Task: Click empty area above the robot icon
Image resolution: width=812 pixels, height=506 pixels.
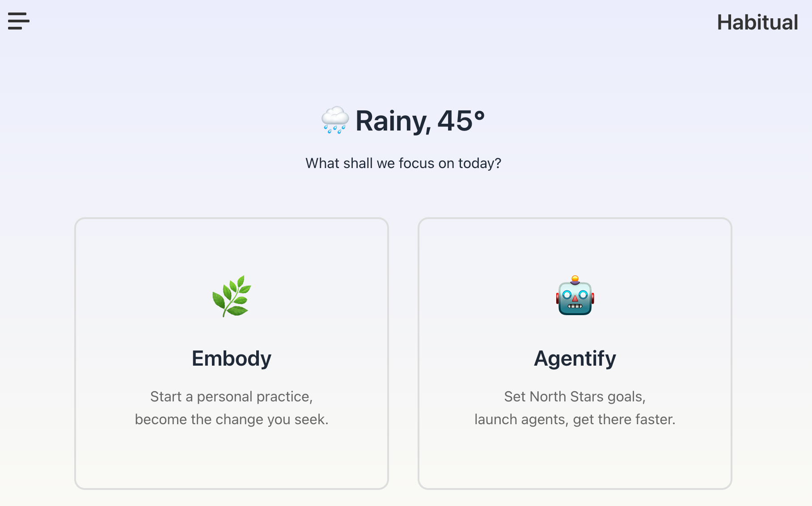Action: pos(575,246)
